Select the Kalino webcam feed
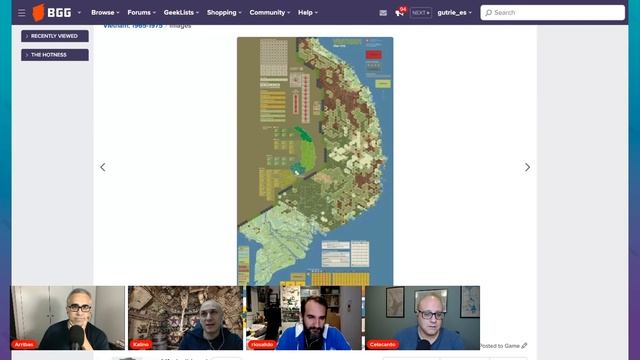Viewport: 640px width, 360px height. pyautogui.click(x=185, y=318)
